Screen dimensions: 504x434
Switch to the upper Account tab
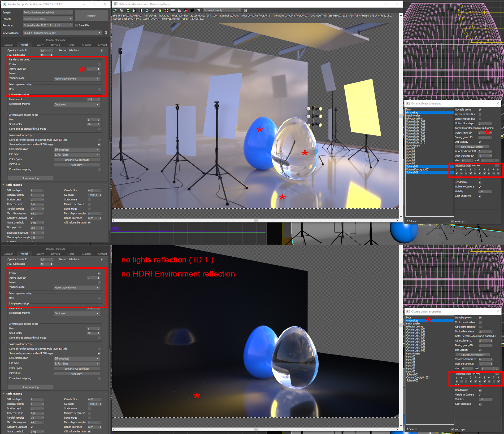[102, 45]
